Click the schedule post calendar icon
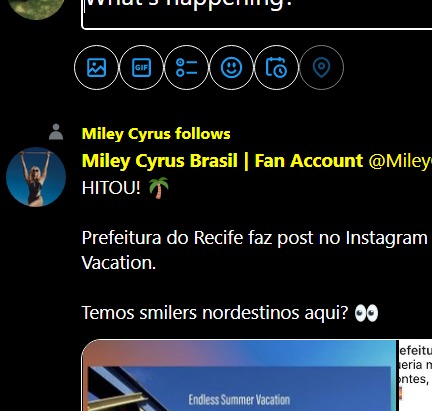The width and height of the screenshot is (432, 411). pyautogui.click(x=276, y=68)
